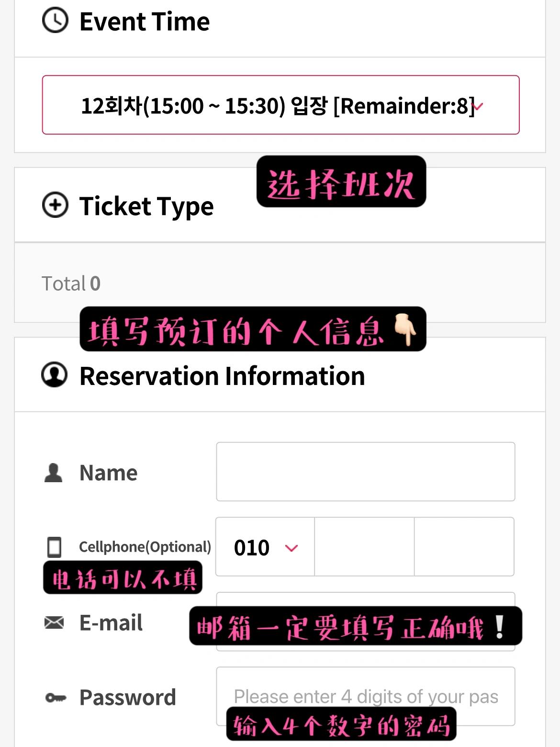
Task: Click the clock icon beside Event Time
Action: (56, 21)
